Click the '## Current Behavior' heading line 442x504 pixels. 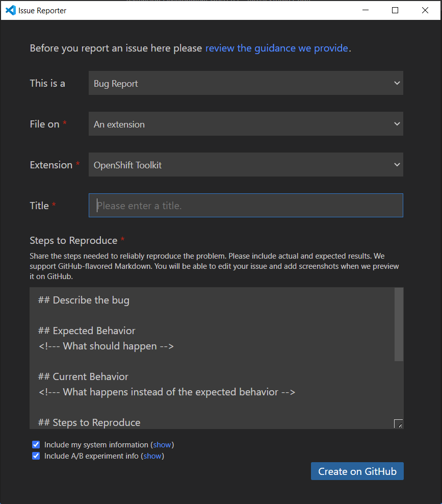[x=83, y=376]
